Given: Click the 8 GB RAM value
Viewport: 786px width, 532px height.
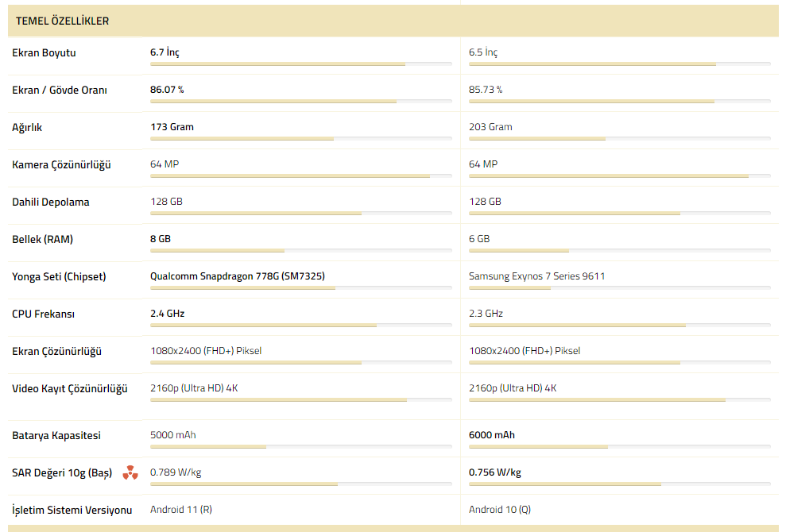Looking at the screenshot, I should coord(161,239).
